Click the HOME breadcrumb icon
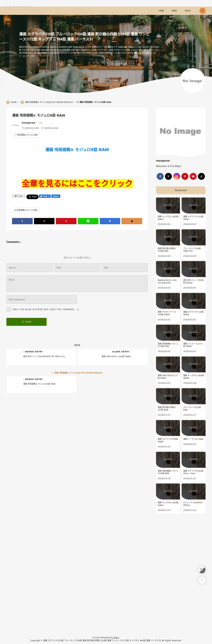This screenshot has height=644, width=212. pos(8,102)
